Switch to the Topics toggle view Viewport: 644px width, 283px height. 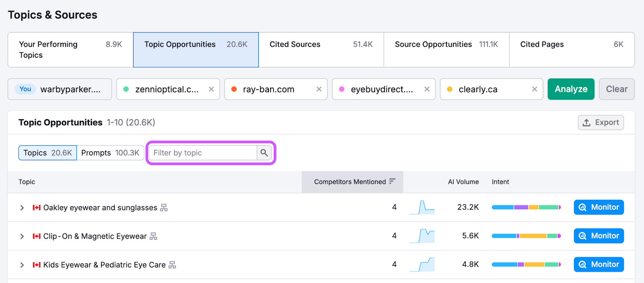pos(47,153)
